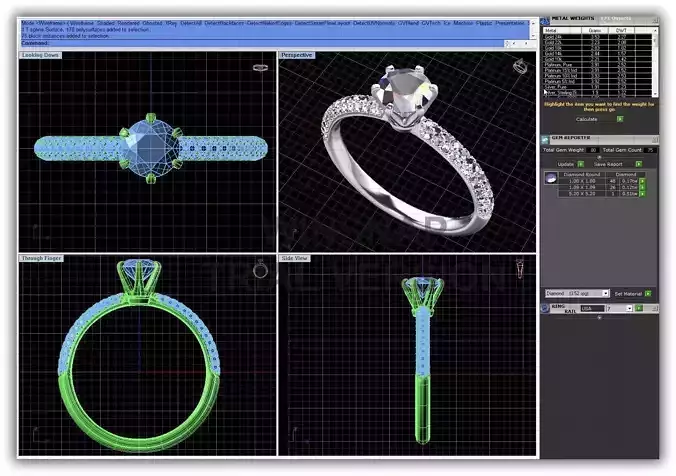Select the Platinum, Pure row

pos(598,65)
